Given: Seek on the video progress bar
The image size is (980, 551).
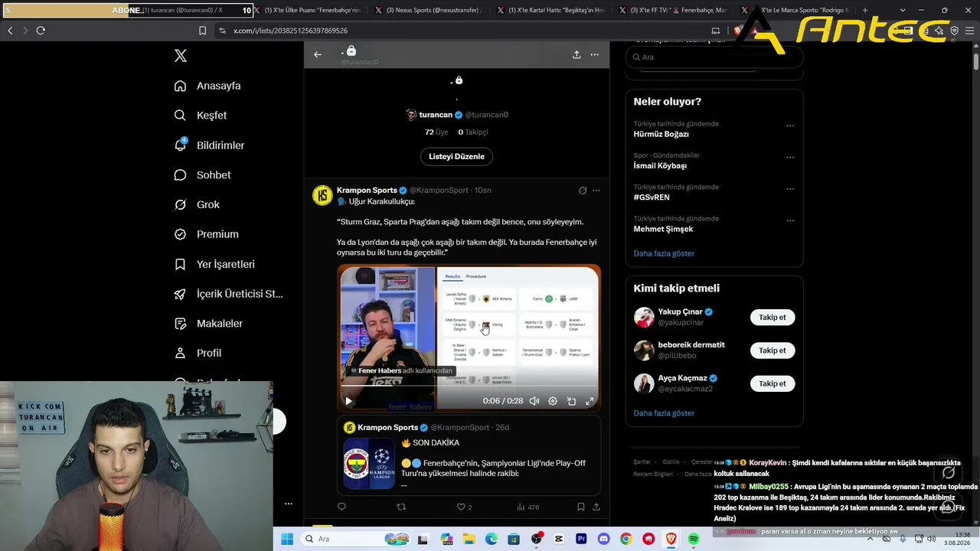Looking at the screenshot, I should click(469, 386).
